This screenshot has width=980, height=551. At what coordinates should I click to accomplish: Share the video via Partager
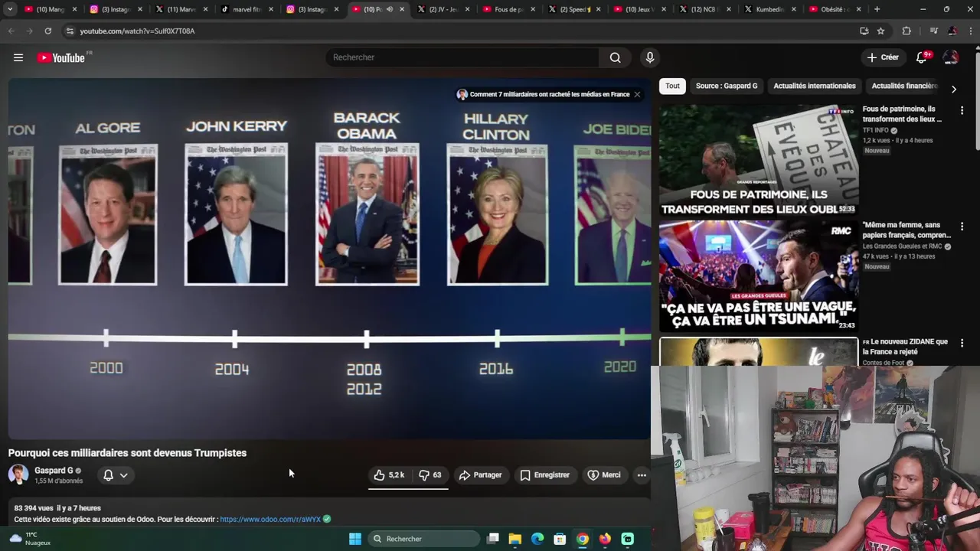480,475
